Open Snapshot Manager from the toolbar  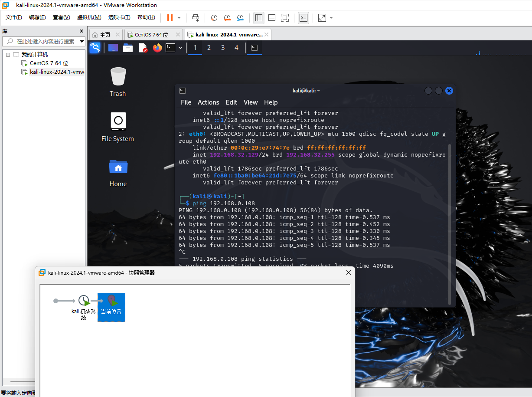240,18
